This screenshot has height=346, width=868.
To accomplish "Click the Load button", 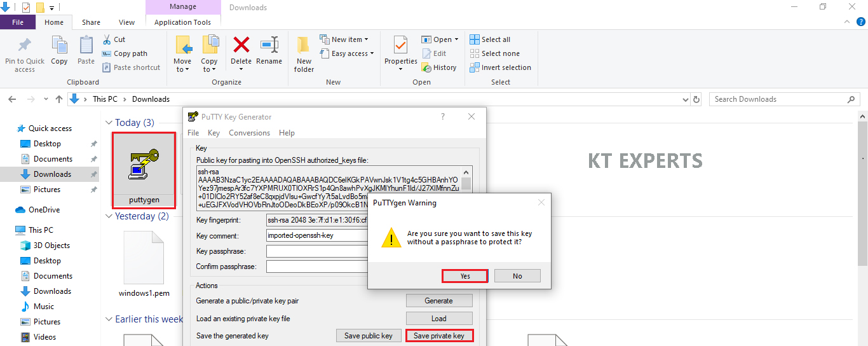I will (439, 319).
